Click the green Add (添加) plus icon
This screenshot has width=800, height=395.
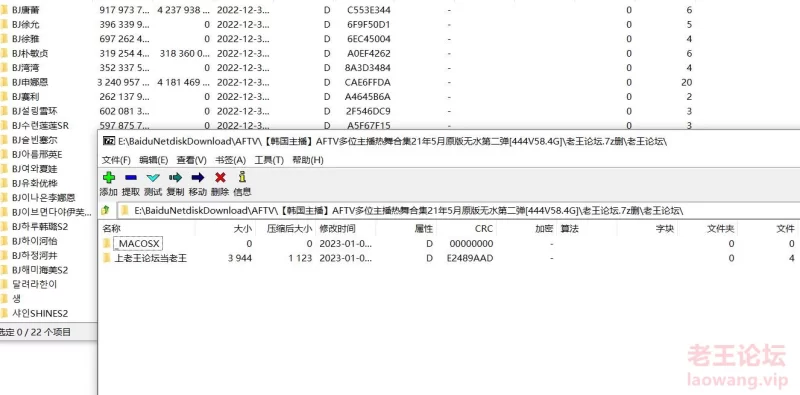pos(109,178)
